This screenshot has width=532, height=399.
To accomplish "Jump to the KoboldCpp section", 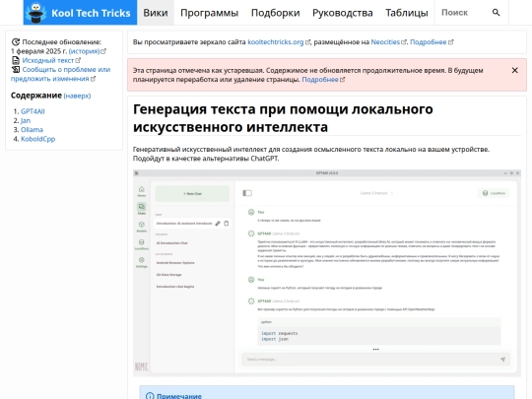I will coord(38,139).
